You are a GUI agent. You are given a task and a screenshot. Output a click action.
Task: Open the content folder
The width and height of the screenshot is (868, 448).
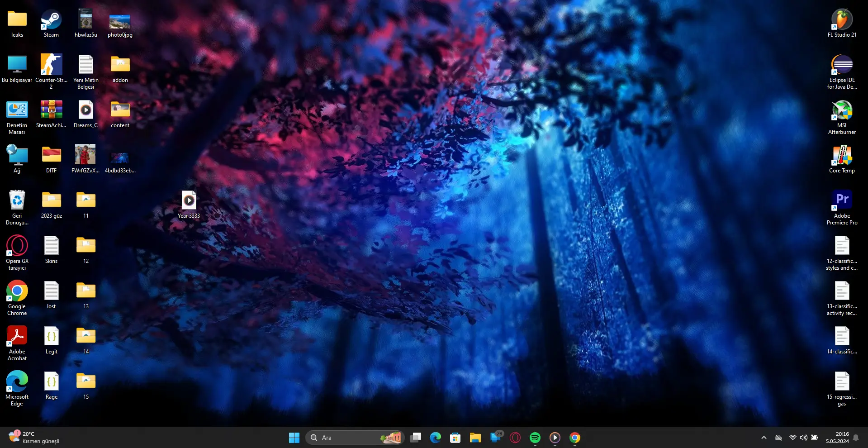120,114
